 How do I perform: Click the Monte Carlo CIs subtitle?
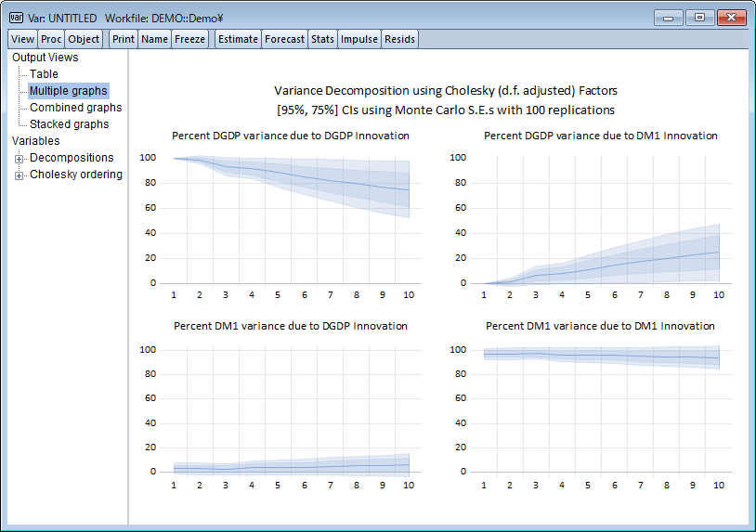[x=446, y=110]
